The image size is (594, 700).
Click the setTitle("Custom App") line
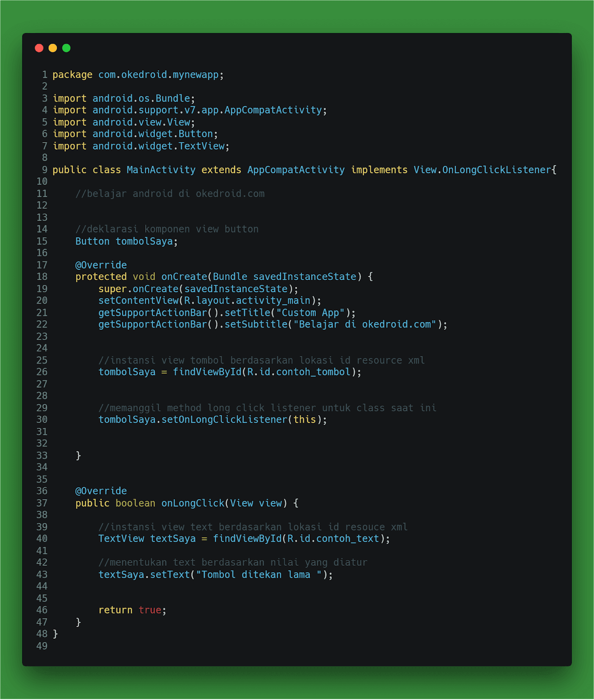tap(227, 313)
